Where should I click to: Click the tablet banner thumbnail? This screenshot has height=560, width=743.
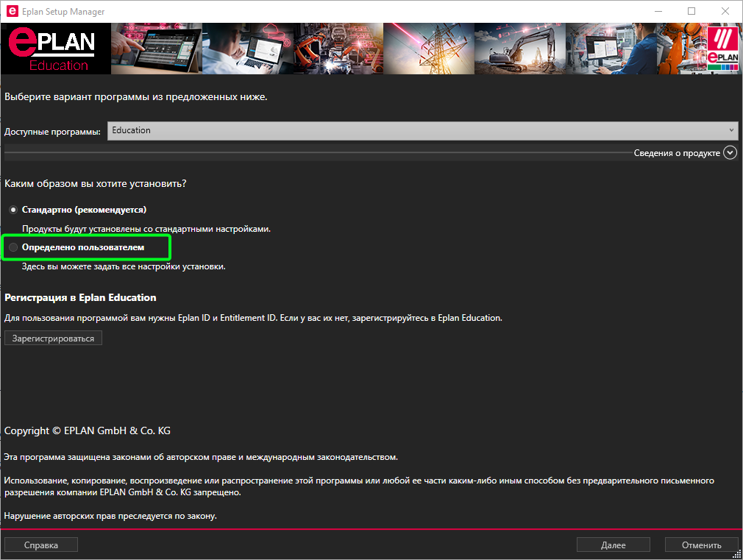[x=157, y=49]
